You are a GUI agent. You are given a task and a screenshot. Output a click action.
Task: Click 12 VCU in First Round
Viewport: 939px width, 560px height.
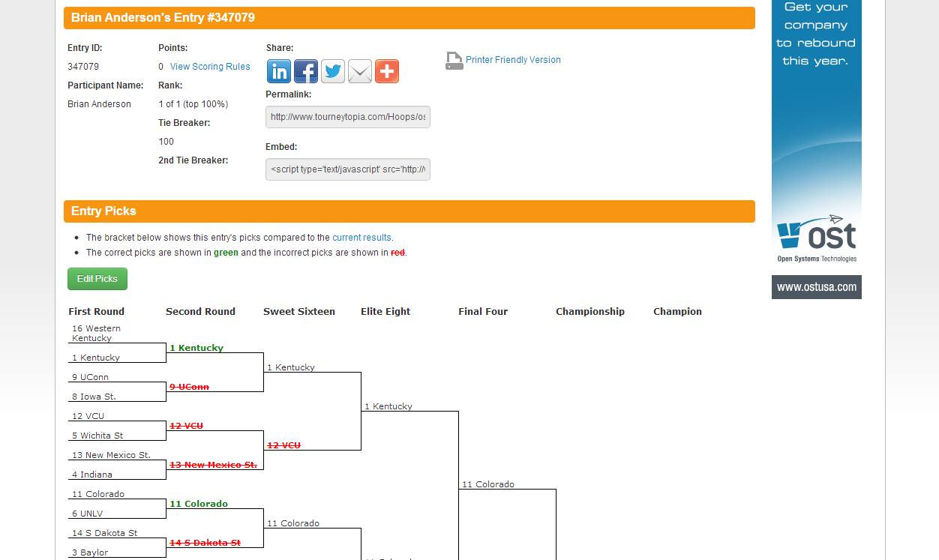pyautogui.click(x=88, y=416)
